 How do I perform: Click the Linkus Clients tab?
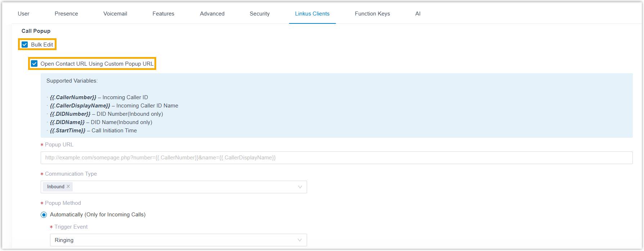[312, 14]
